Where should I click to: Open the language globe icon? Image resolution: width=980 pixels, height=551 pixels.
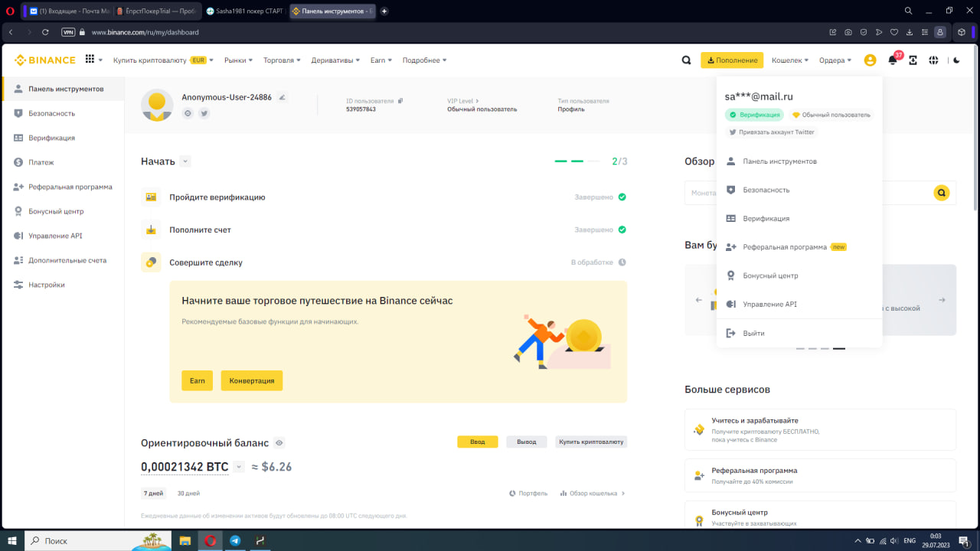933,60
